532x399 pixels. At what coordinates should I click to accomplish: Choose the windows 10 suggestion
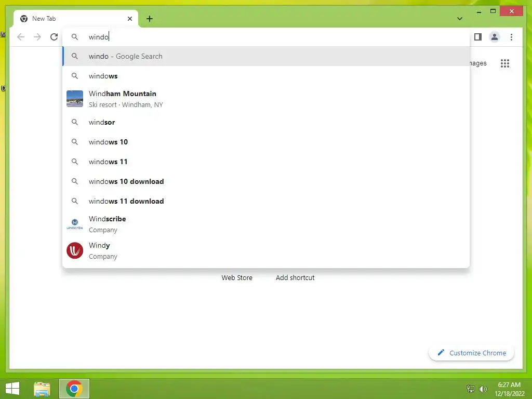pyautogui.click(x=267, y=142)
